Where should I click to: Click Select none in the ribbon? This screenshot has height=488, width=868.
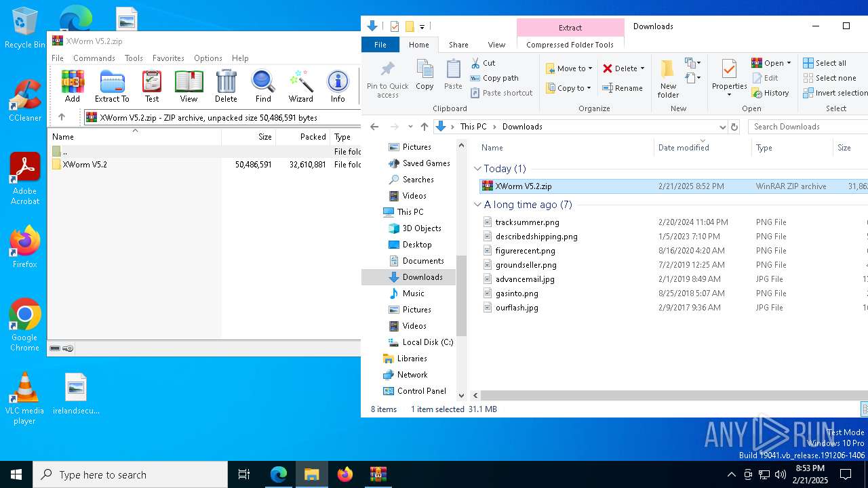pyautogui.click(x=829, y=78)
